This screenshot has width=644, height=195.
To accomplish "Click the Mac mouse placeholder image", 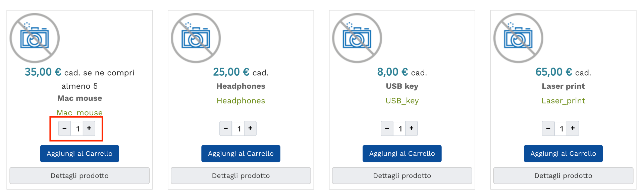I will 35,38.
